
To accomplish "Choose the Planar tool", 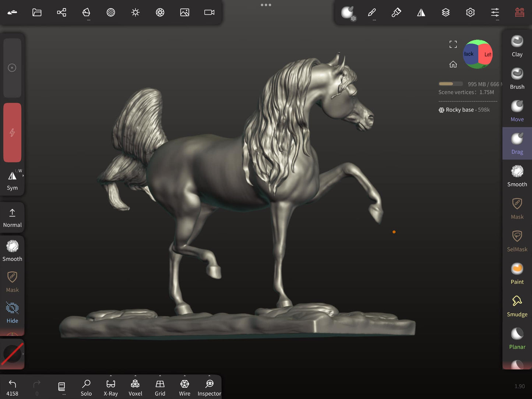I will (517, 338).
